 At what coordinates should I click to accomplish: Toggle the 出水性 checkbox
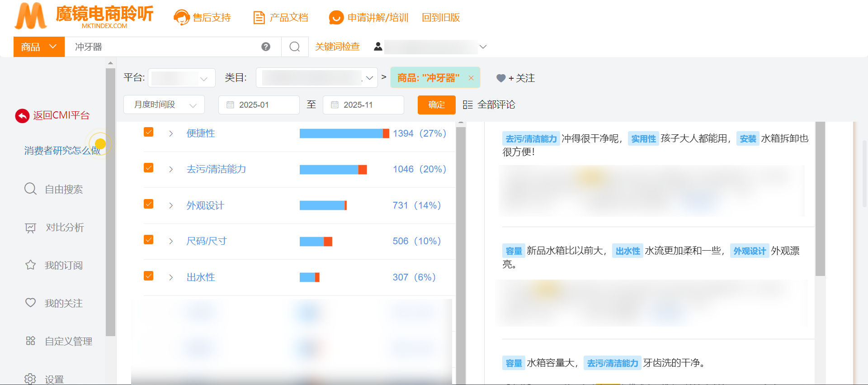click(x=148, y=276)
